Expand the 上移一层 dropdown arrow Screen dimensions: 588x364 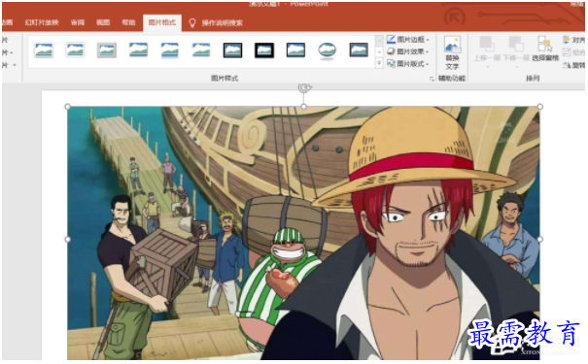pos(487,67)
